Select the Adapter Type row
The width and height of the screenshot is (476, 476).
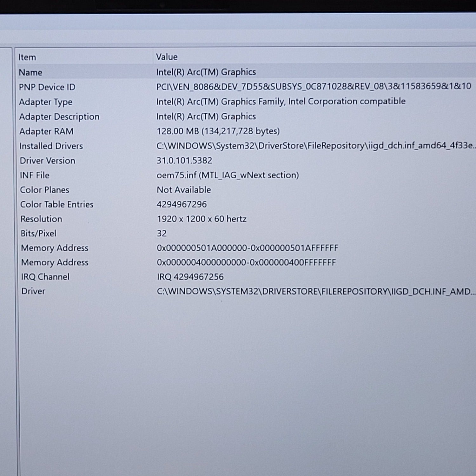pyautogui.click(x=46, y=102)
